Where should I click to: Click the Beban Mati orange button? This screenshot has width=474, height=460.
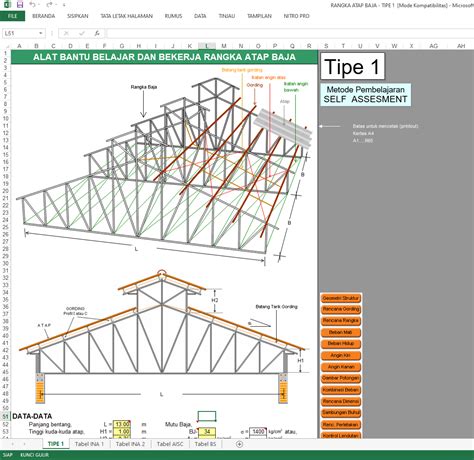(x=341, y=332)
